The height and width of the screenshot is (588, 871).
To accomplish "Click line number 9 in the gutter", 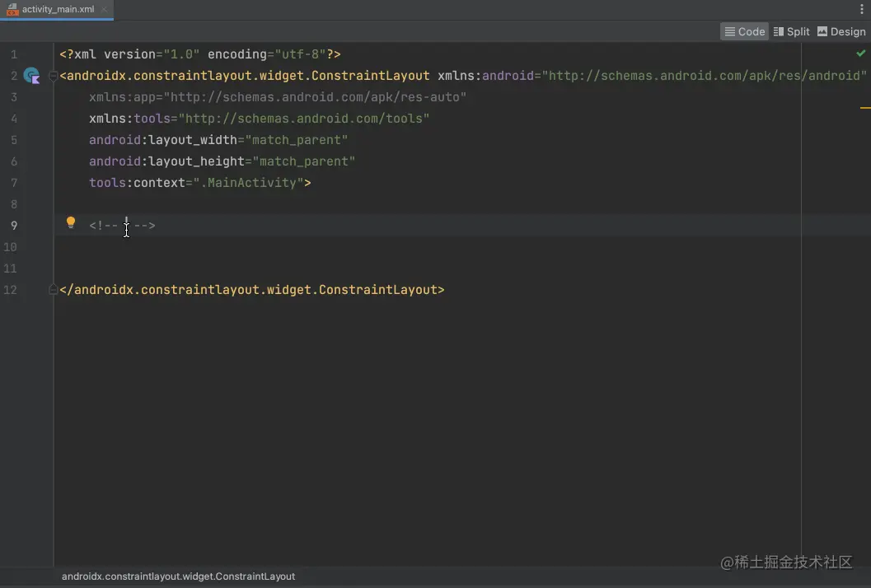I will (x=14, y=226).
